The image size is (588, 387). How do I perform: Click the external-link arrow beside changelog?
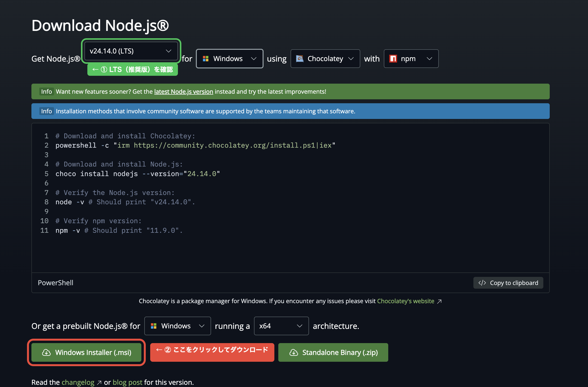click(x=99, y=383)
